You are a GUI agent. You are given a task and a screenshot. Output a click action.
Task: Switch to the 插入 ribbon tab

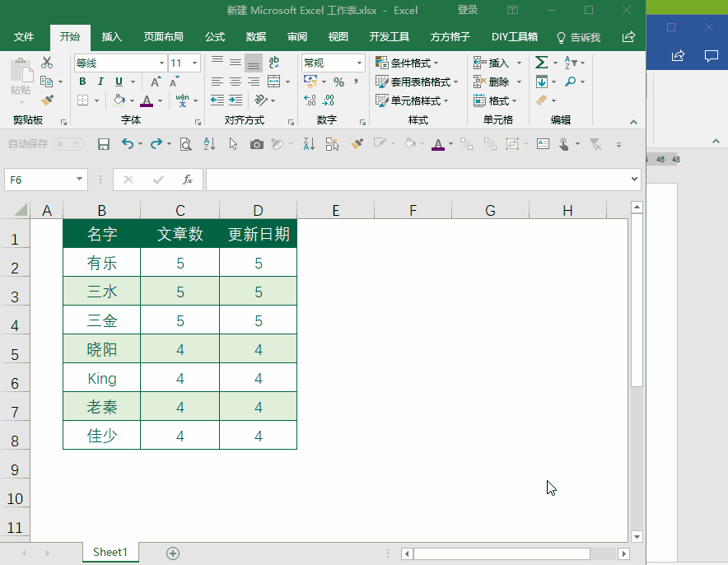click(x=111, y=37)
